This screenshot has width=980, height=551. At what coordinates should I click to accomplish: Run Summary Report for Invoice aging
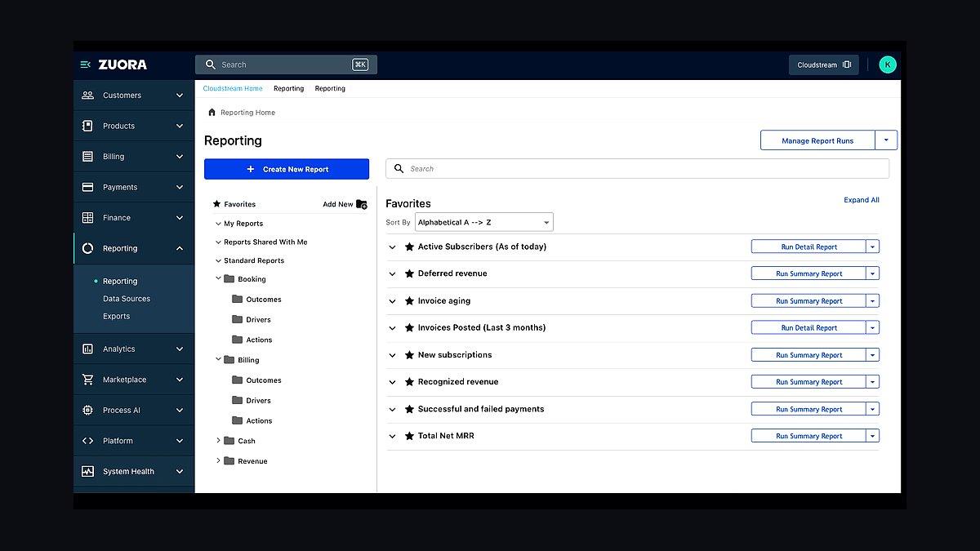click(808, 300)
